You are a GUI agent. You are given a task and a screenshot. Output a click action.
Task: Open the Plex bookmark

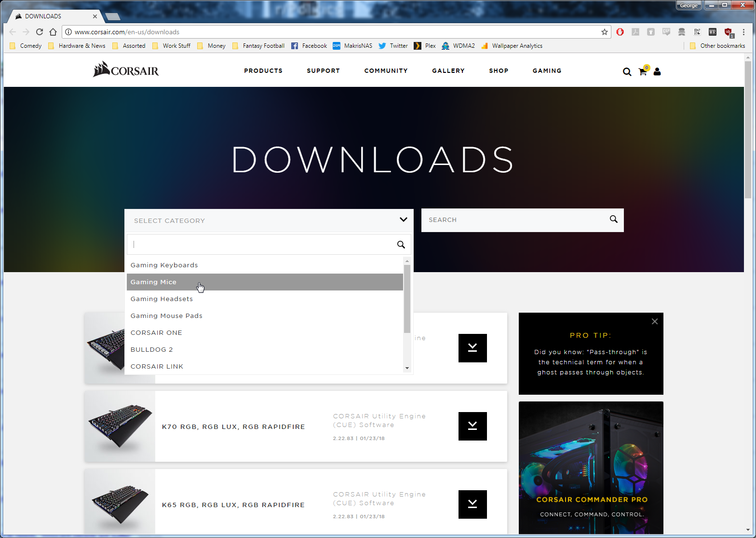425,46
